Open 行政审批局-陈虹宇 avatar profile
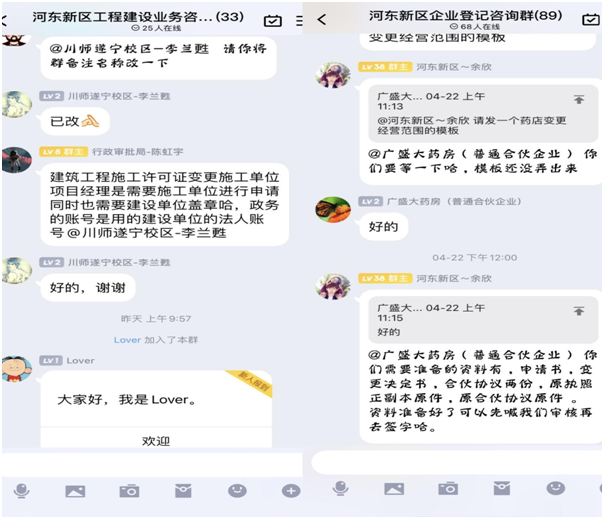Viewport: 604px width, 519px height. point(17,160)
